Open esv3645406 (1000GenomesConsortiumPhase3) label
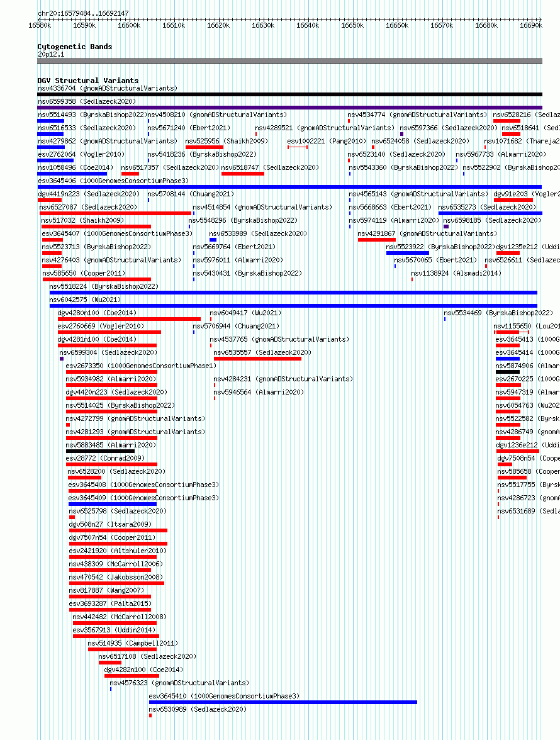Viewport: 560px width, 740px height. coord(113,181)
